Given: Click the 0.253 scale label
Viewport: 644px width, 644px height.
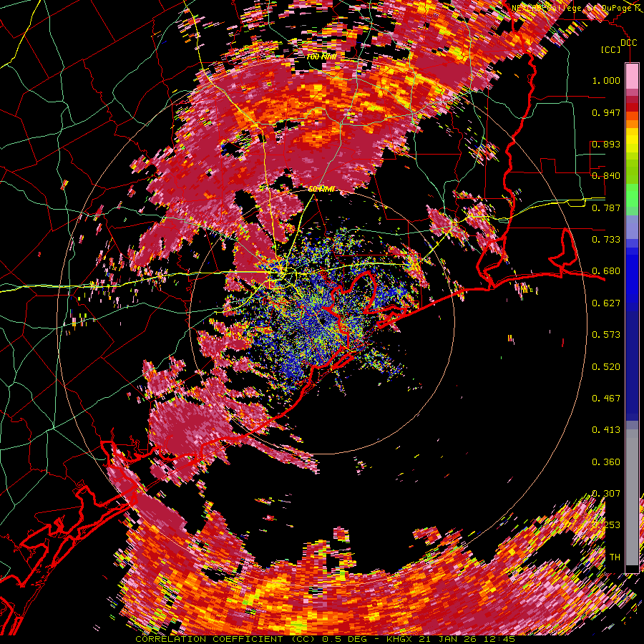Looking at the screenshot, I should point(606,525).
